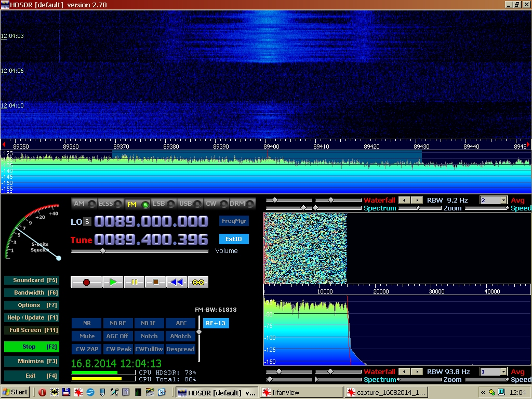Switch to LSB mode
Image resolution: width=532 pixels, height=399 pixels.
(x=163, y=204)
